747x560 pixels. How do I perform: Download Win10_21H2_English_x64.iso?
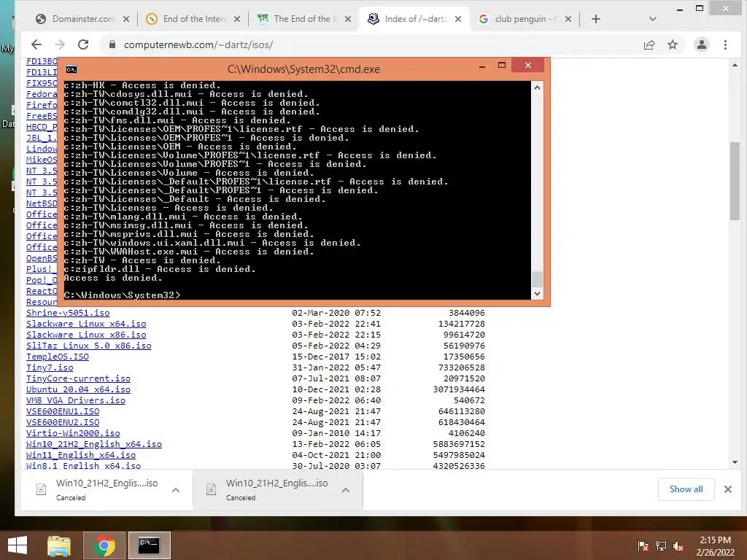click(94, 444)
